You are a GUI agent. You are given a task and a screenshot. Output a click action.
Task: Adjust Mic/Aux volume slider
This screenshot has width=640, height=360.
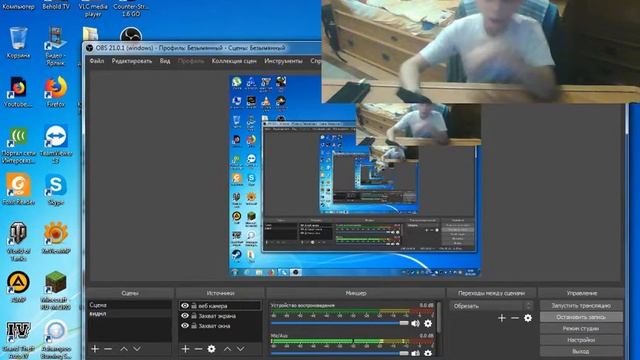click(340, 353)
